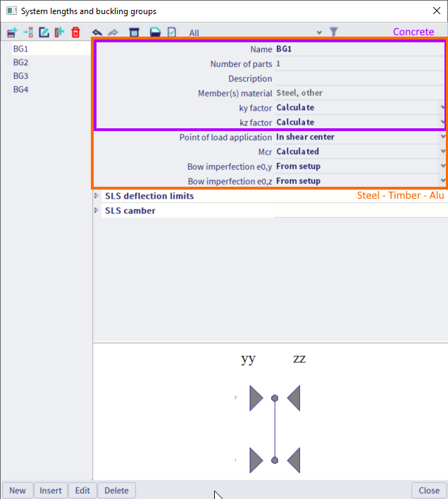Open Bow imperfection e0,y dropdown

[442, 166]
